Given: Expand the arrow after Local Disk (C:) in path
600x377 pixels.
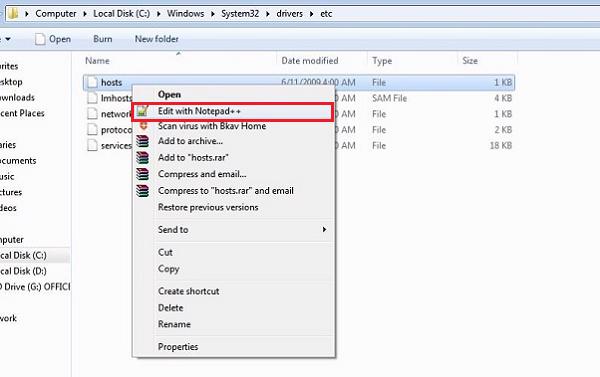Looking at the screenshot, I should pyautogui.click(x=158, y=14).
